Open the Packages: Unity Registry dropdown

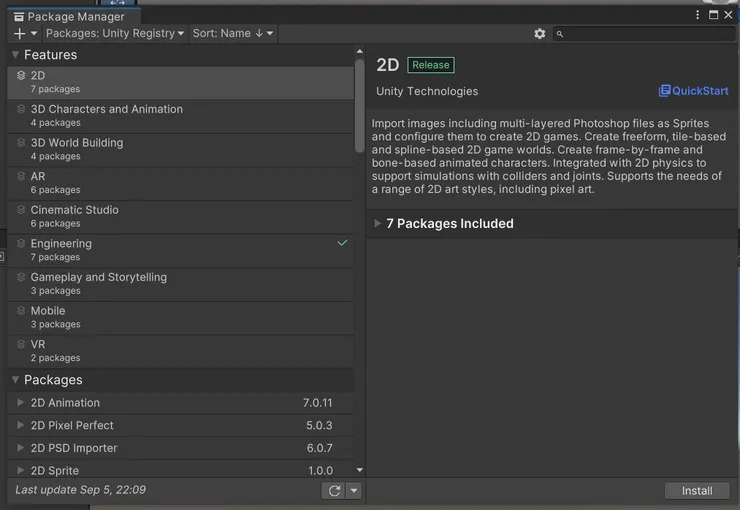pyautogui.click(x=115, y=34)
